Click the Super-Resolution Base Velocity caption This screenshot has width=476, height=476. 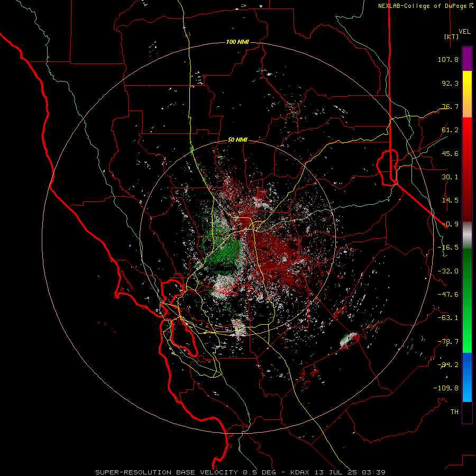(x=241, y=472)
